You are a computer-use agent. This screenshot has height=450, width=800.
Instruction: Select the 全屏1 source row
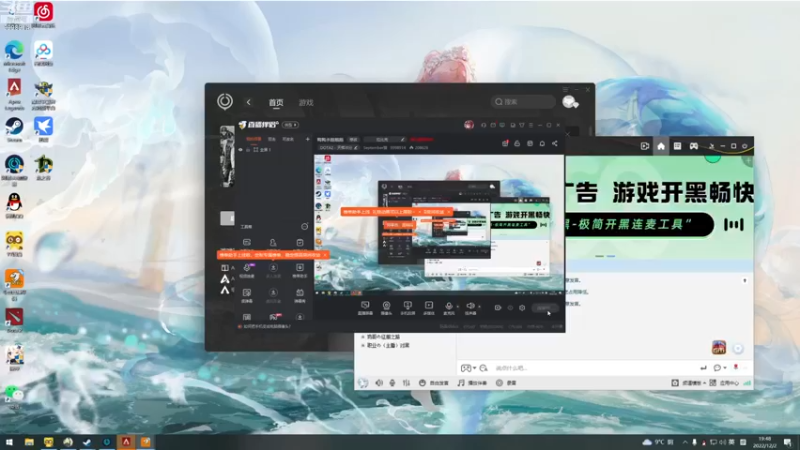point(273,150)
